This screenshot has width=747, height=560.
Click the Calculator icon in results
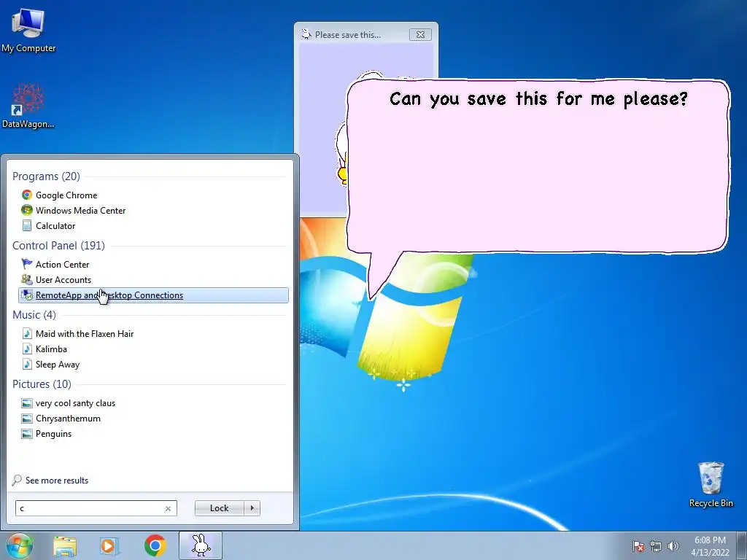[x=27, y=226]
